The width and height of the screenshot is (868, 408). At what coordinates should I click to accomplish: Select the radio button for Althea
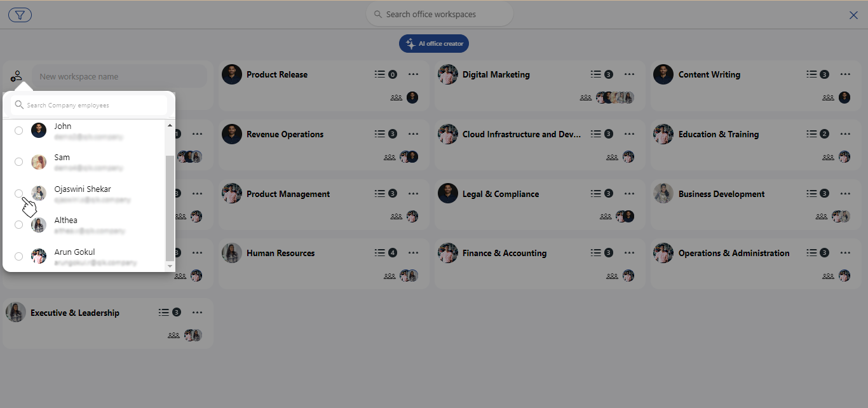[x=19, y=225]
